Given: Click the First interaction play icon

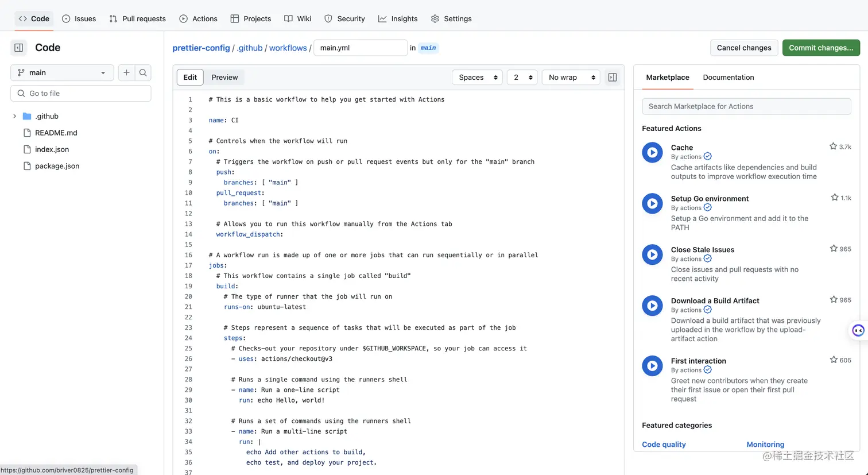Looking at the screenshot, I should point(652,366).
